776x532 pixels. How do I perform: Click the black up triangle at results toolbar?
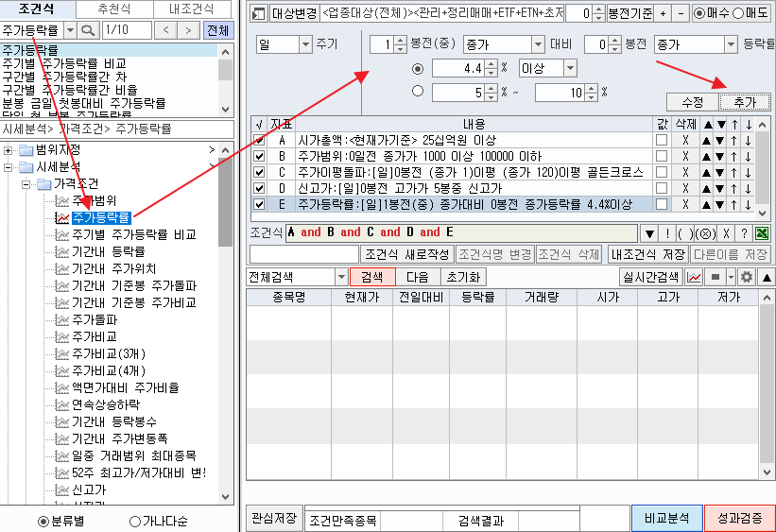point(767,277)
